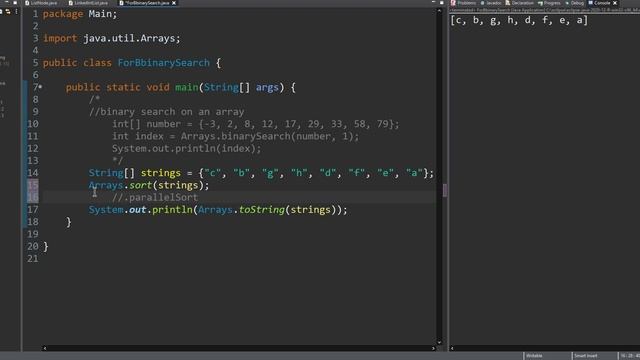Click '//binary search on an array' comment
The image size is (640, 360).
coord(167,112)
